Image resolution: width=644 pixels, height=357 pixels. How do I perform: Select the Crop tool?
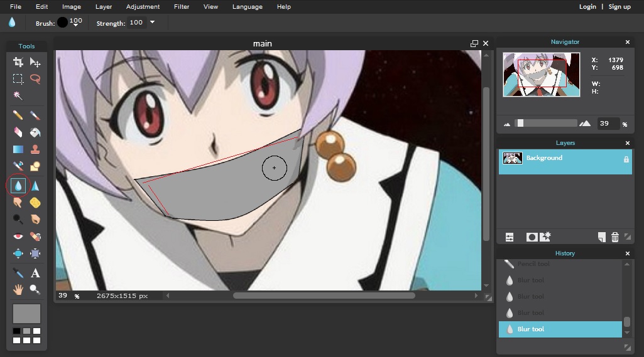(x=18, y=62)
